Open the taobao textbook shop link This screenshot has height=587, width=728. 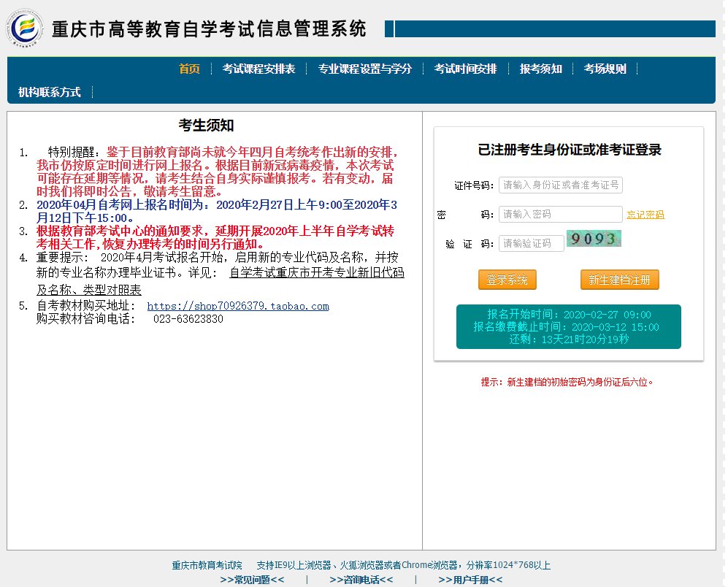click(238, 306)
